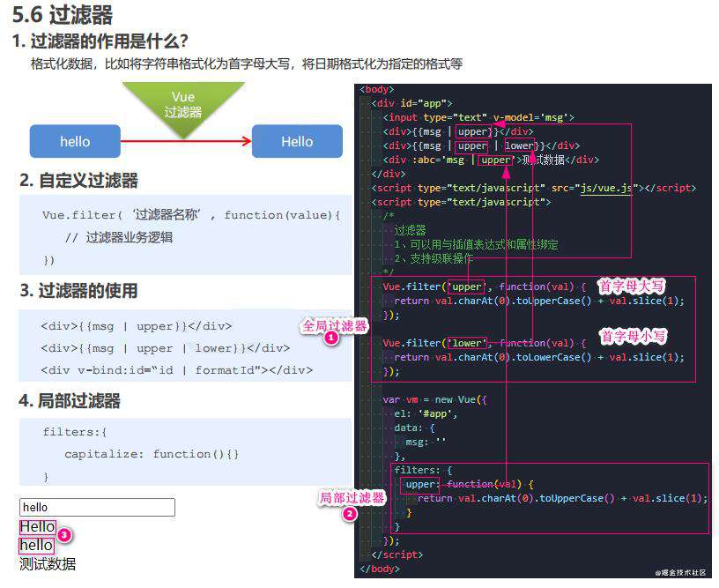719x588 pixels.
Task: Click the text input containing "hello"
Action: [x=97, y=508]
